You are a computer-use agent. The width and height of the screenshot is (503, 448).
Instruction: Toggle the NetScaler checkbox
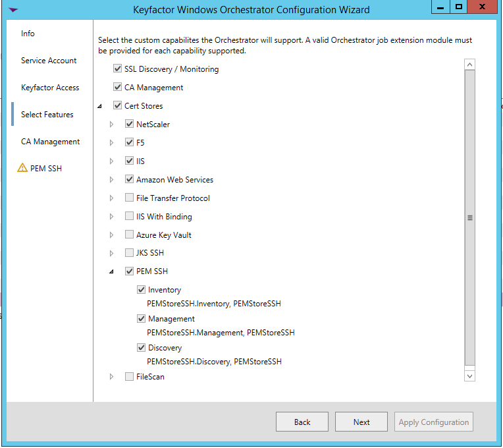pyautogui.click(x=129, y=124)
